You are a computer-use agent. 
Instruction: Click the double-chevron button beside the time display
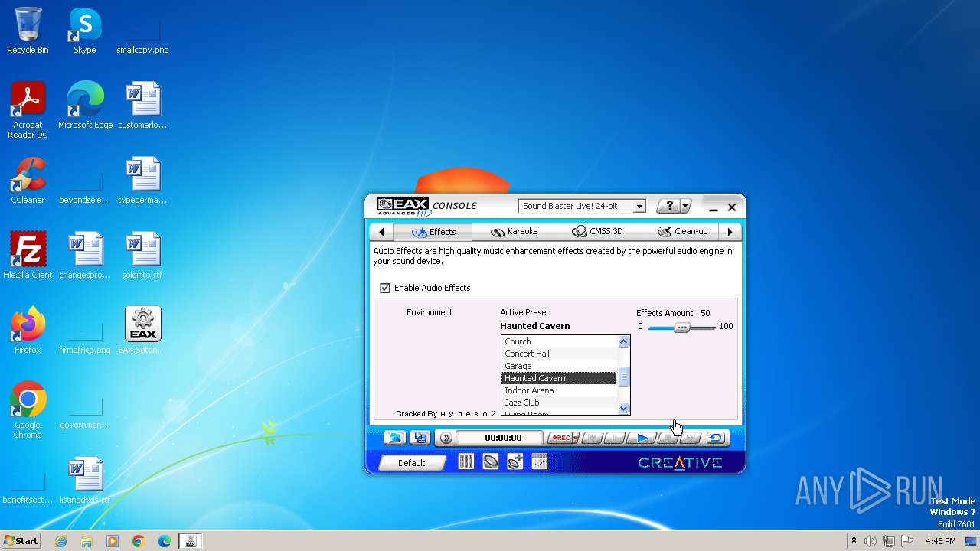coord(446,438)
